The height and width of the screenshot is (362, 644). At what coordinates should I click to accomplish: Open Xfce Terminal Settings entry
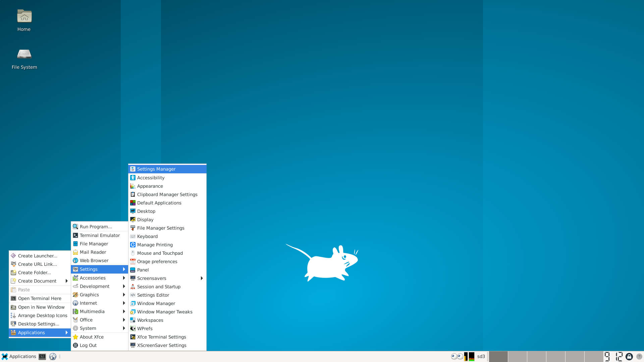[x=167, y=337]
